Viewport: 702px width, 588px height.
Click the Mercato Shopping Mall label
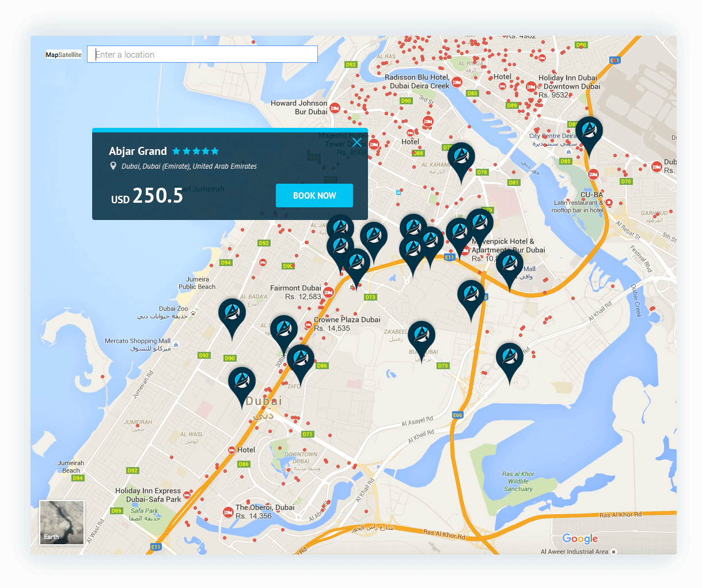(x=138, y=344)
